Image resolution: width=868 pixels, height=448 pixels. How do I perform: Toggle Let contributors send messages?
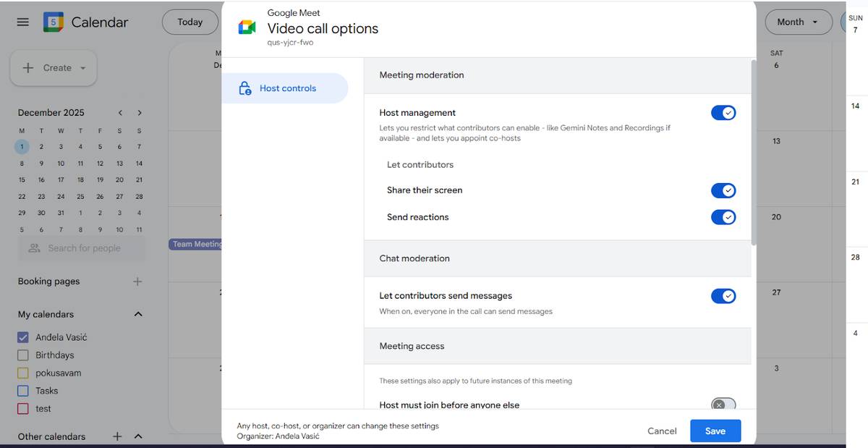coord(723,296)
